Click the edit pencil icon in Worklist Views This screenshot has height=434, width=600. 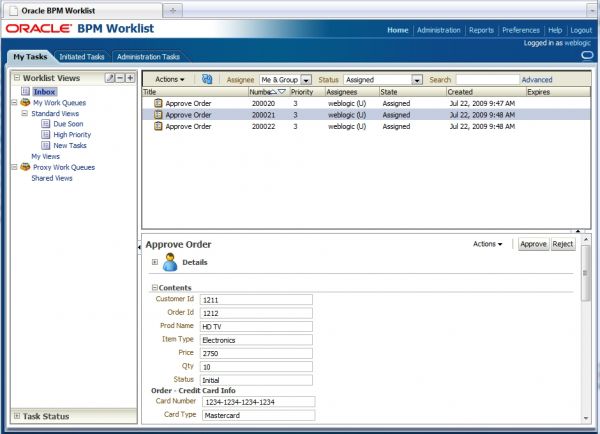pyautogui.click(x=110, y=78)
